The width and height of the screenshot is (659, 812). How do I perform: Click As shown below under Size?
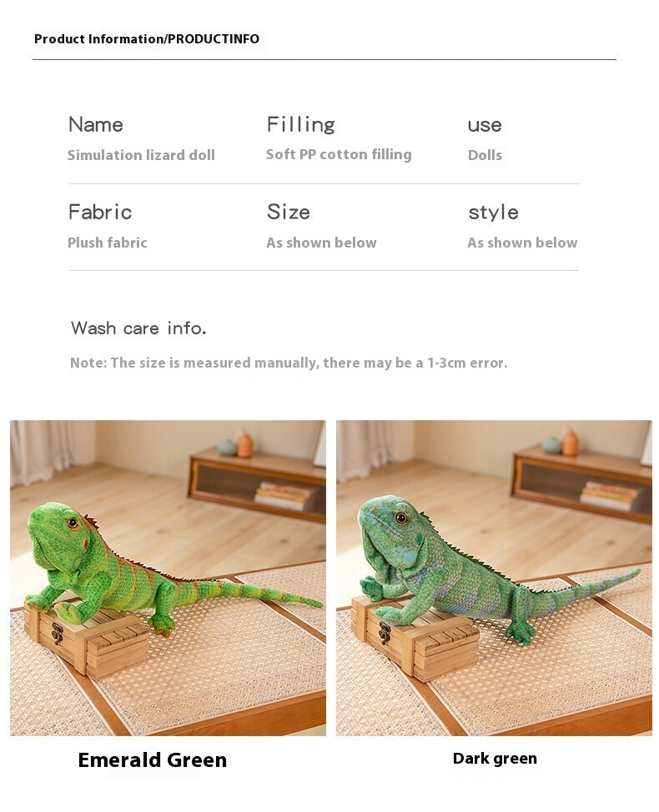[321, 243]
